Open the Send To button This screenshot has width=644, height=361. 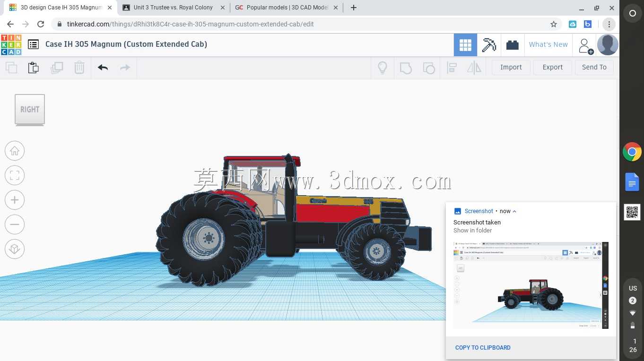(594, 67)
